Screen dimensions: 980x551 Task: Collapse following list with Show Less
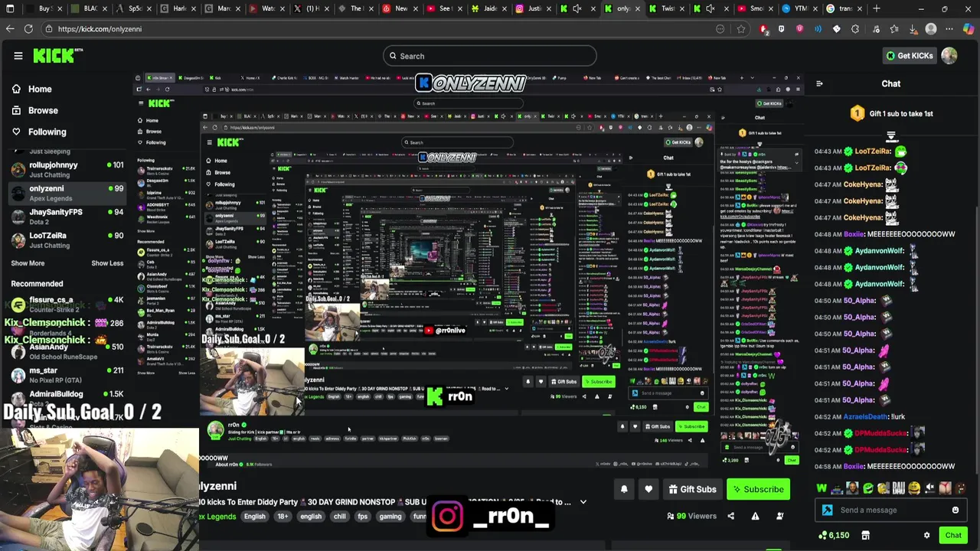click(107, 263)
